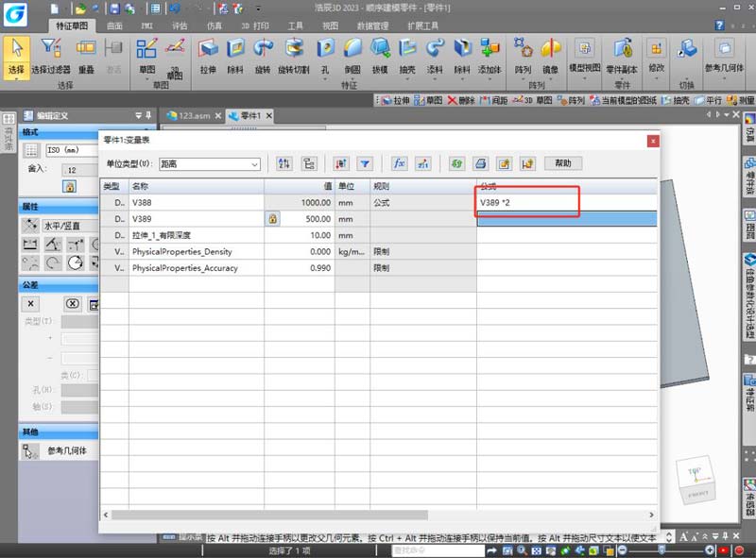
Task: Click the print icon in variable table toolbar
Action: tap(480, 163)
